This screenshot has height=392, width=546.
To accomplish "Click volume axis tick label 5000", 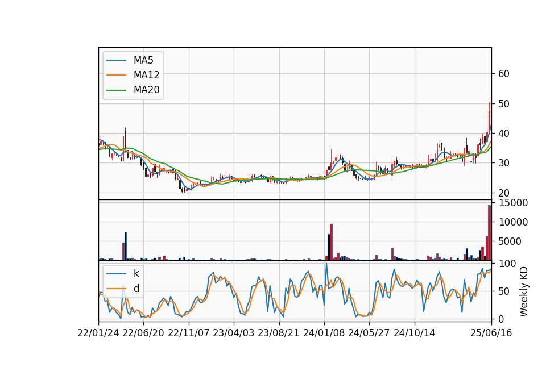I will click(x=510, y=241).
